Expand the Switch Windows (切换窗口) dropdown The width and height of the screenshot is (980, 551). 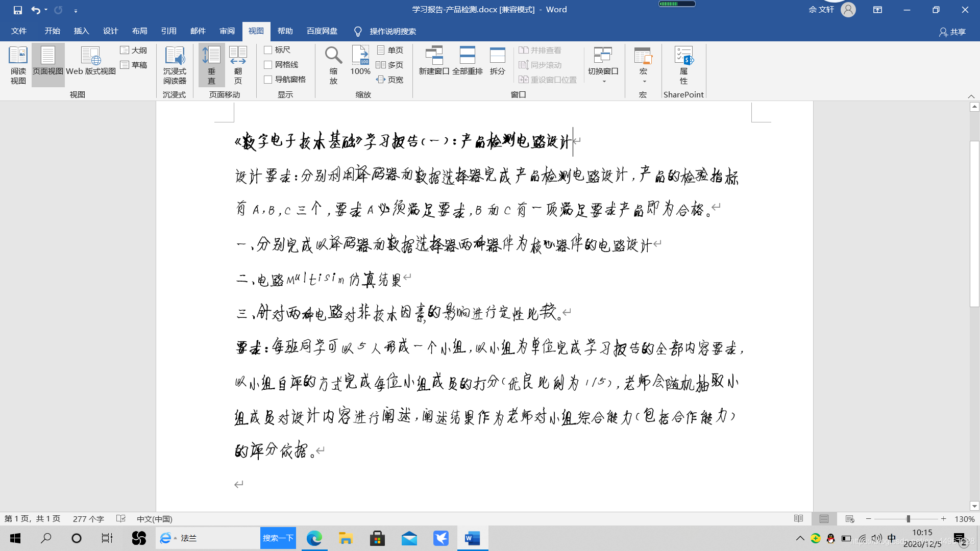[x=603, y=81]
